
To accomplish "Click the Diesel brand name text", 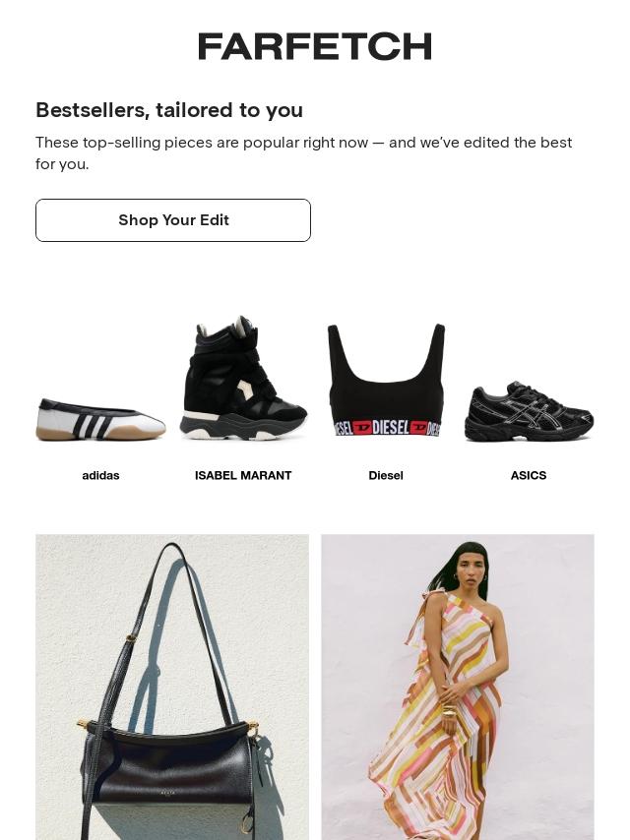I will tap(386, 476).
